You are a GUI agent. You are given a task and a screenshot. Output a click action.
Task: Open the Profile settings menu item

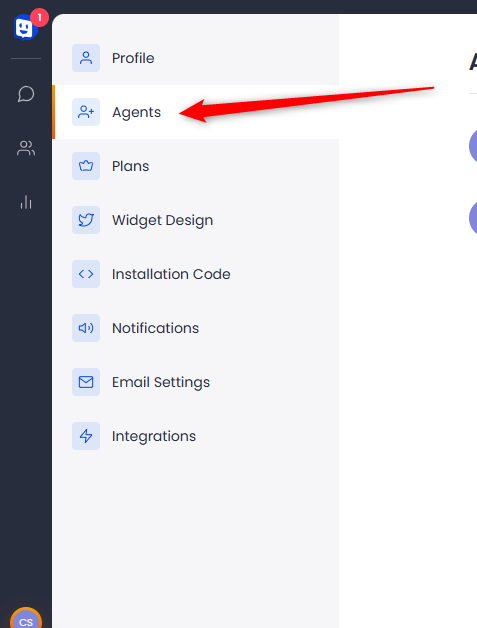195,58
